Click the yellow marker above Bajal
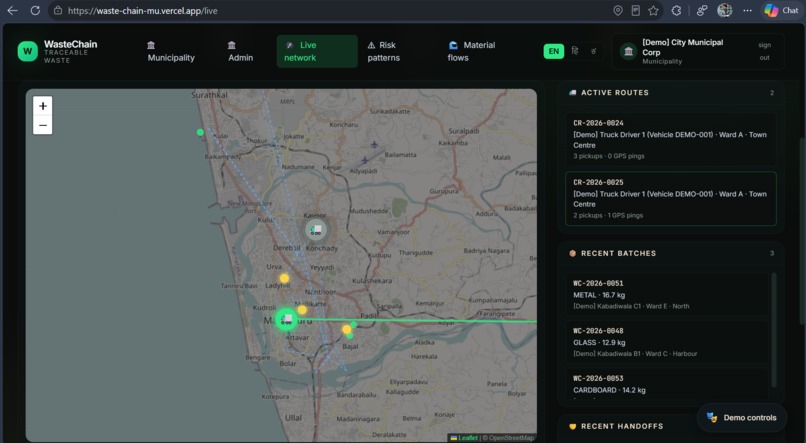 pyautogui.click(x=347, y=329)
